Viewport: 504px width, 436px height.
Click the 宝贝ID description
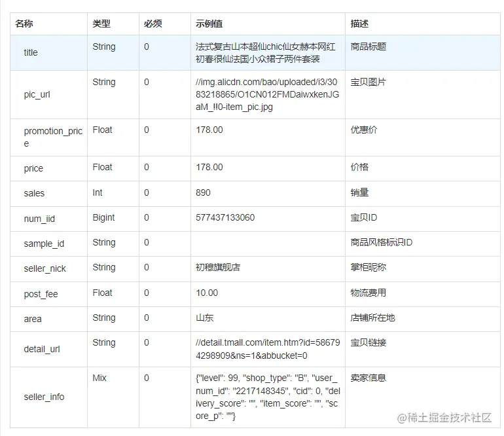click(363, 218)
